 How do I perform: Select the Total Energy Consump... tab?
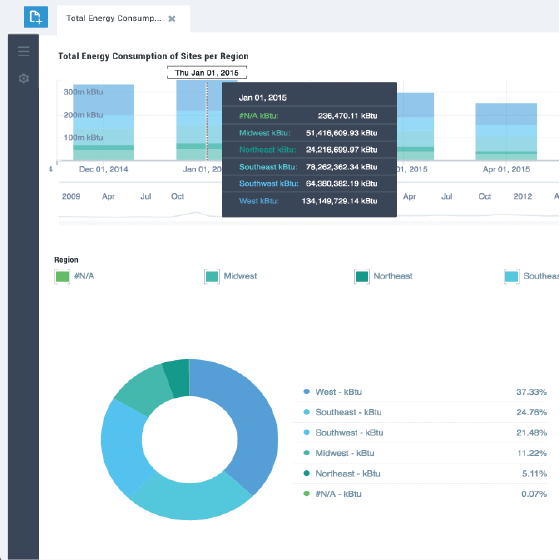114,18
